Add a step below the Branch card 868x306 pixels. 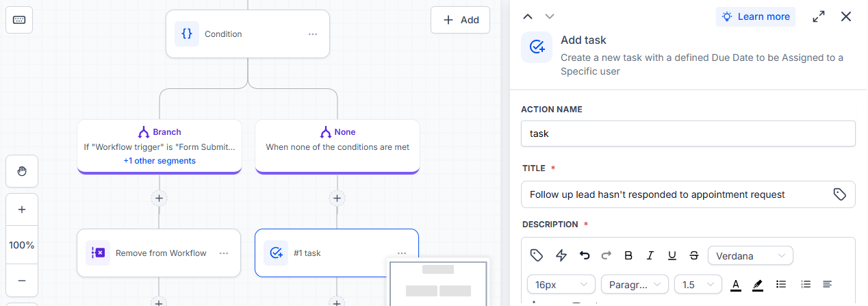point(159,199)
